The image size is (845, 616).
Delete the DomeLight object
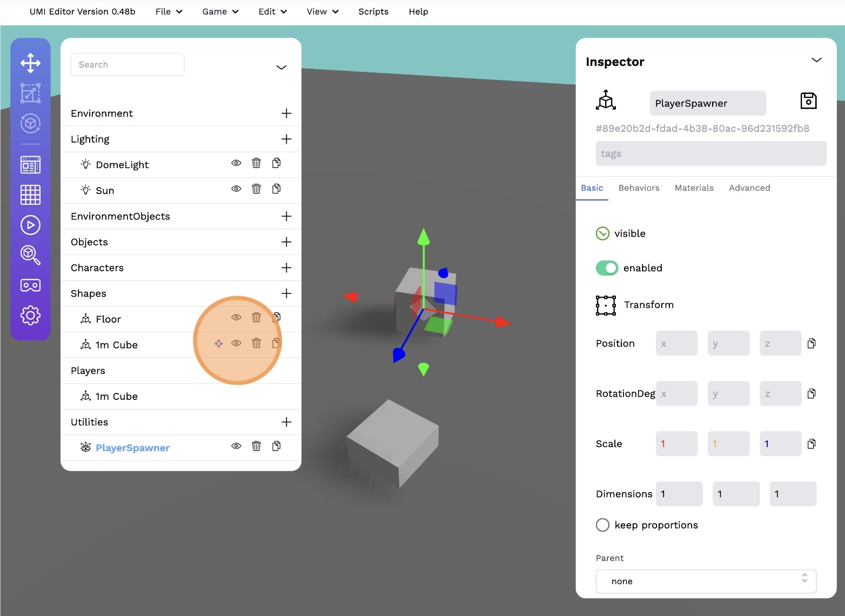pos(256,163)
